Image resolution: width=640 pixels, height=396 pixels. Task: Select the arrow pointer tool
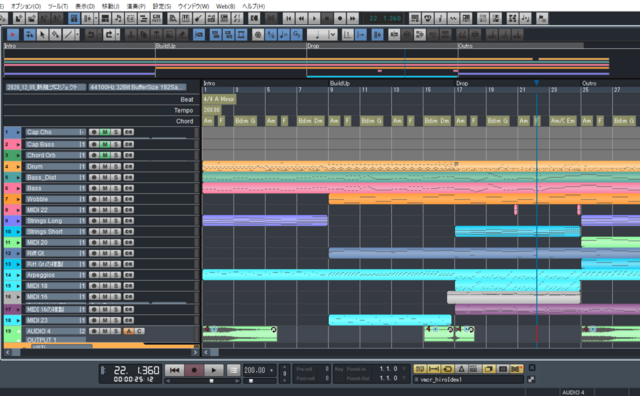42,35
